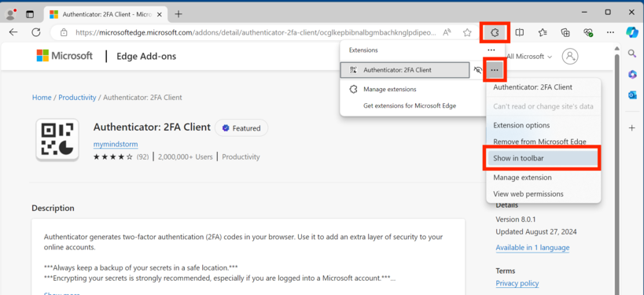This screenshot has width=644, height=295.
Task: Click Manage extensions in Extensions panel
Action: point(390,89)
